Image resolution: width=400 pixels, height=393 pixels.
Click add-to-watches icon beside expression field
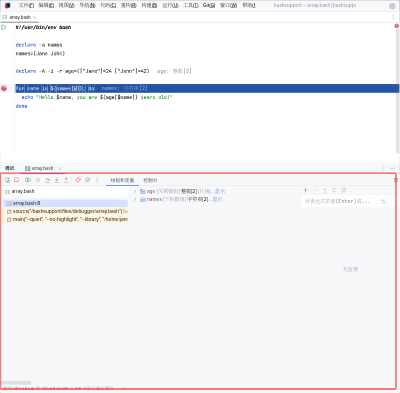(383, 201)
